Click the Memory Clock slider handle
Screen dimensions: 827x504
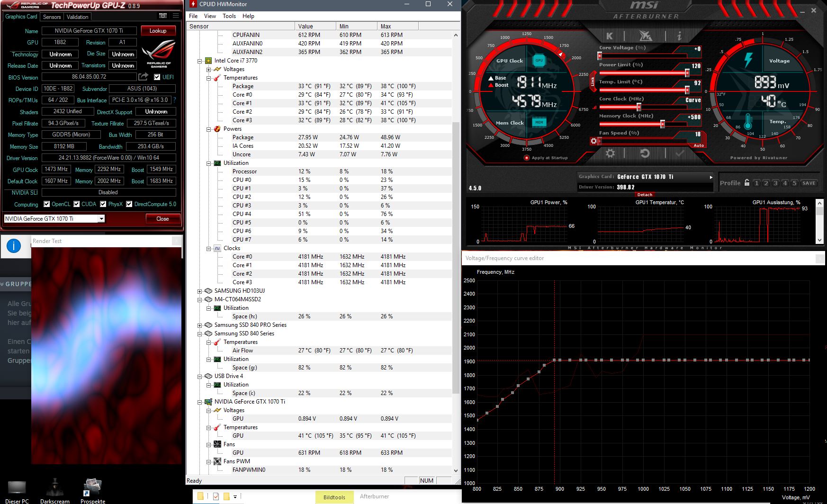click(663, 124)
